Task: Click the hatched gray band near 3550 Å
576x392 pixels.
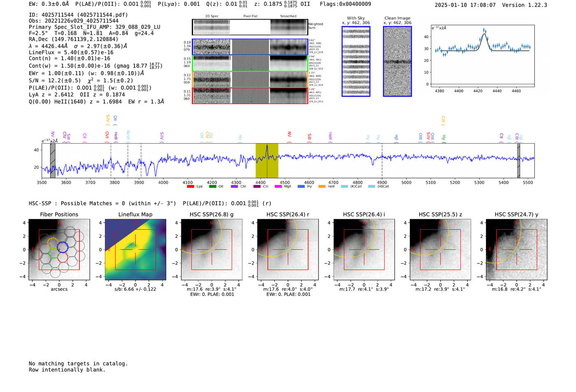Action: (53, 161)
